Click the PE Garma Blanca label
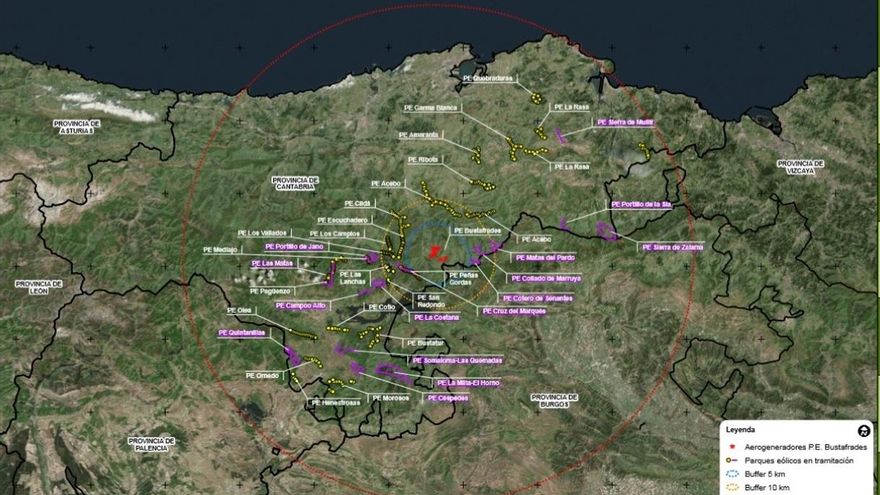The height and width of the screenshot is (495, 880). (434, 106)
